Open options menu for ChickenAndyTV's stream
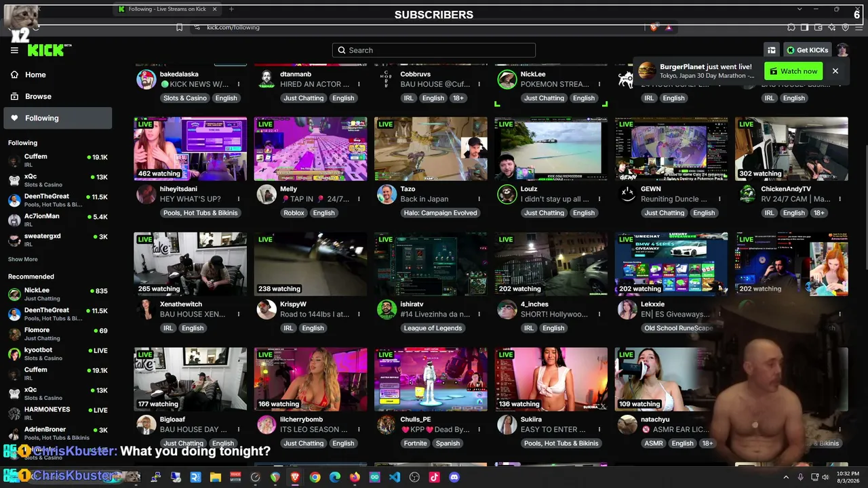 point(840,199)
